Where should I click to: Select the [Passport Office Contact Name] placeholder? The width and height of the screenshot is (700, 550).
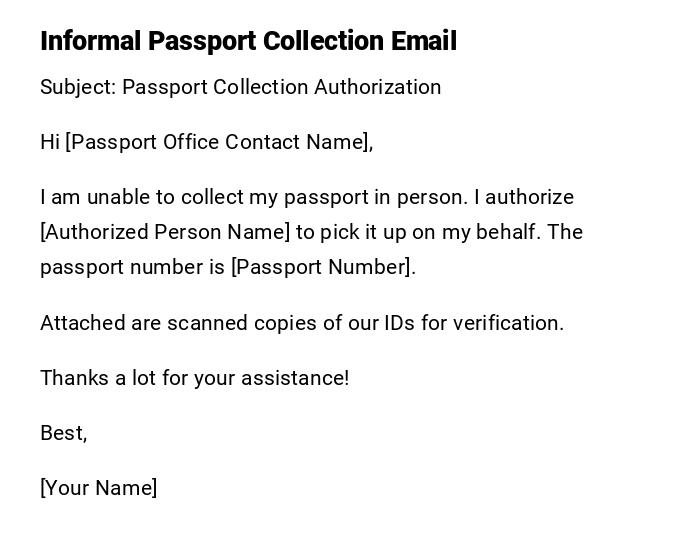tap(217, 142)
